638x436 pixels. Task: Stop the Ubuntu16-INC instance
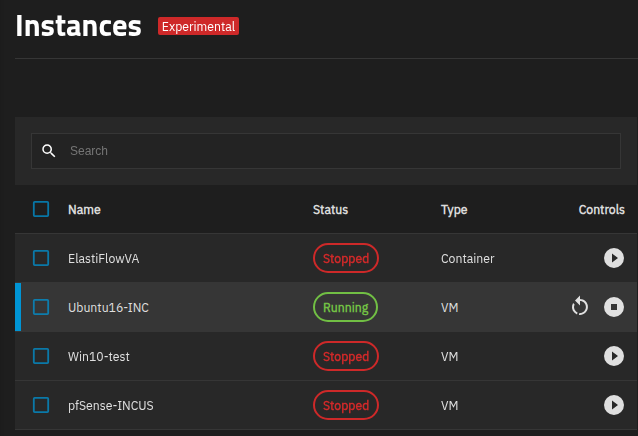[614, 307]
